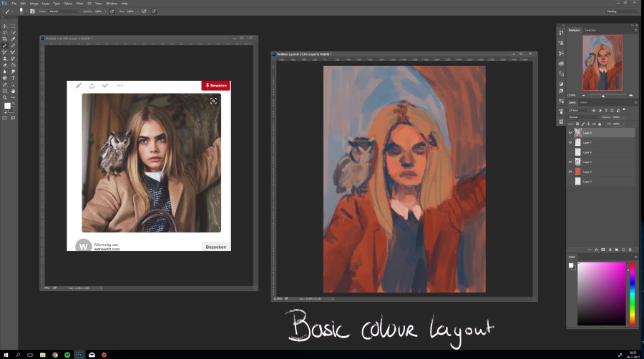Select the Move tool
Viewport: 644px width, 359px height.
tap(5, 26)
